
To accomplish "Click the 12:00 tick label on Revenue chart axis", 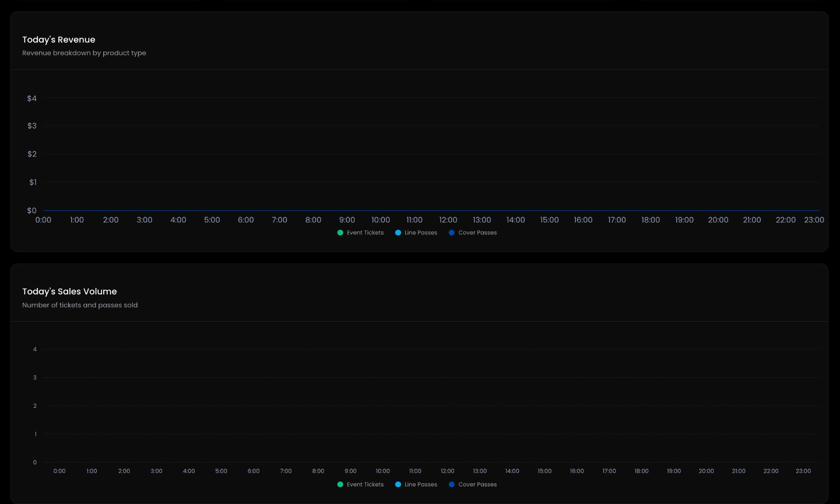I will click(448, 220).
